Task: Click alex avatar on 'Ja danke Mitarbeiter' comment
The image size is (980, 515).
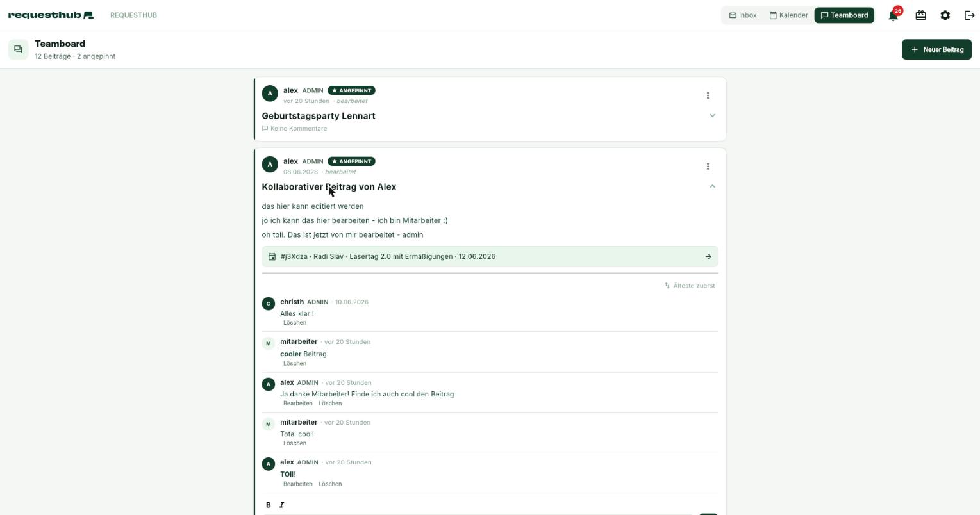Action: (269, 384)
